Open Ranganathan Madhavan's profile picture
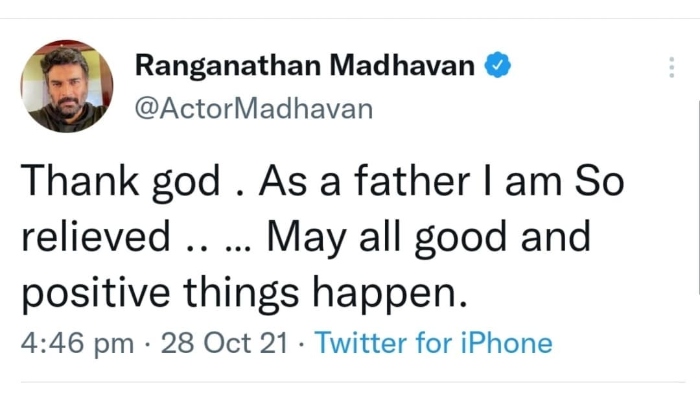The image size is (700, 400). [64, 87]
